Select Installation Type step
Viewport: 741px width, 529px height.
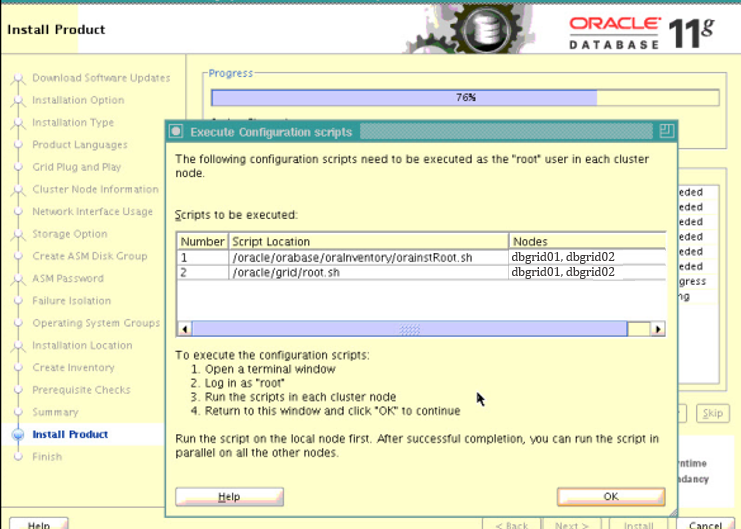click(73, 122)
